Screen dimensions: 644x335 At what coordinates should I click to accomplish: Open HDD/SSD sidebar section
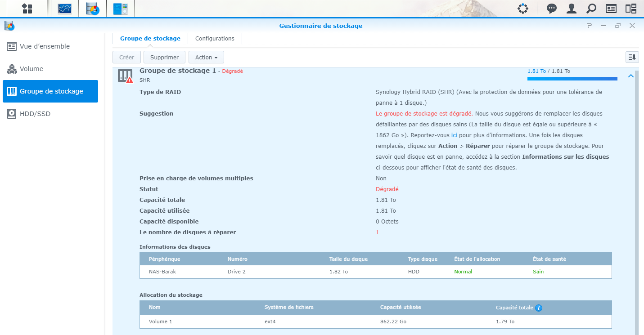[x=50, y=114]
